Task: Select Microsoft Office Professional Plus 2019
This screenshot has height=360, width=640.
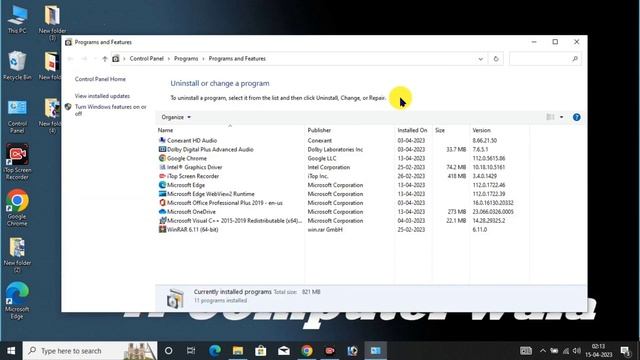Action: (x=224, y=203)
